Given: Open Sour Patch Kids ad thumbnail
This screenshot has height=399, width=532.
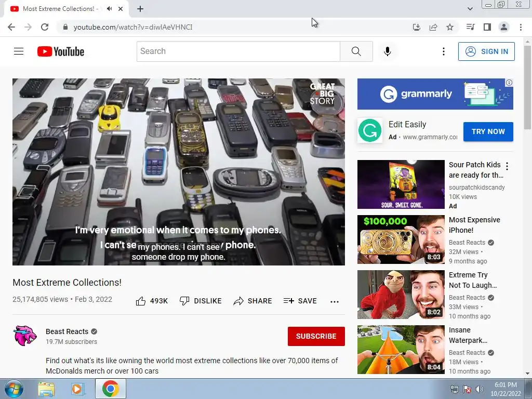Looking at the screenshot, I should click(401, 184).
